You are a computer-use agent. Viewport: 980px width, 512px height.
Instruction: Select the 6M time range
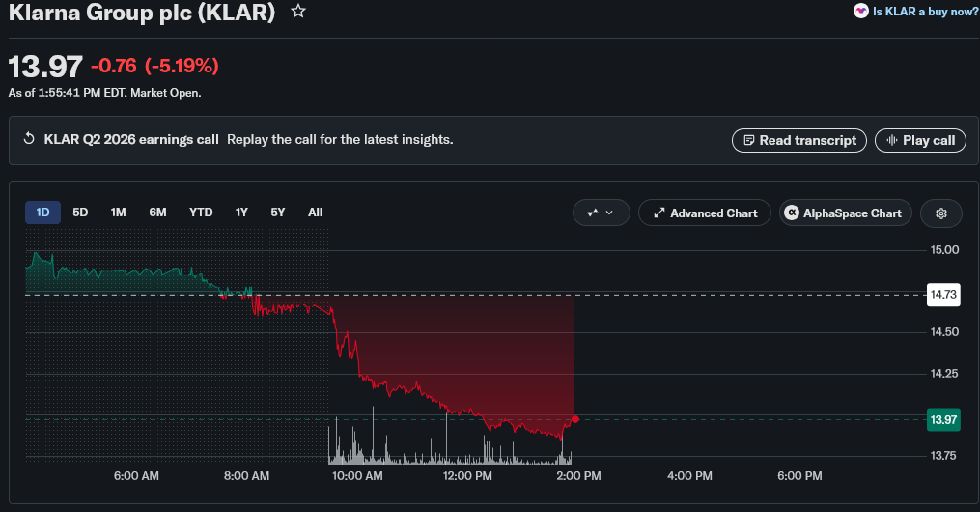click(157, 213)
